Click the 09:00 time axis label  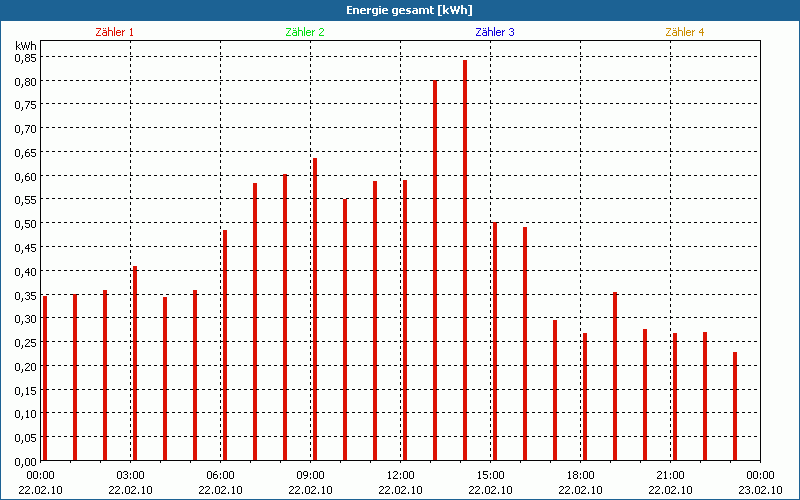pyautogui.click(x=310, y=476)
